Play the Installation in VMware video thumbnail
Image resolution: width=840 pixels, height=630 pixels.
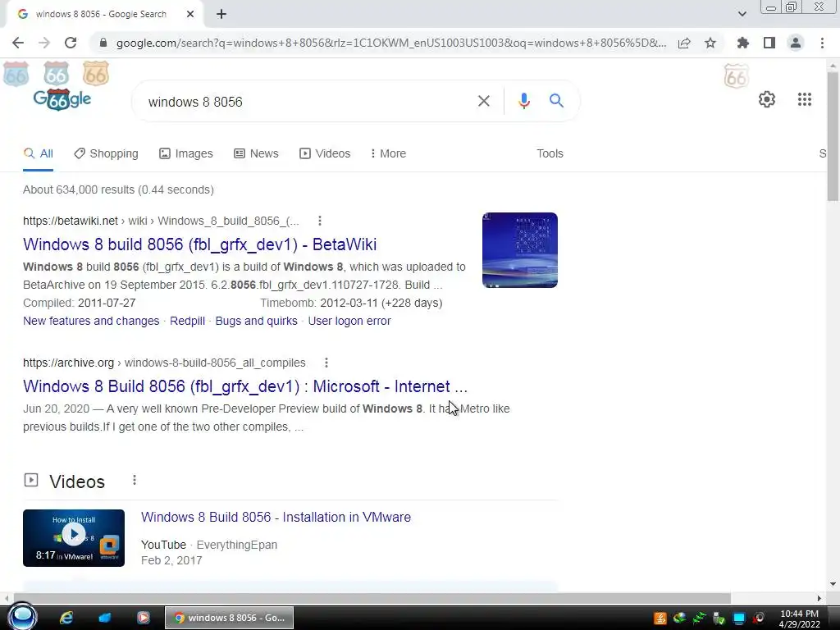tap(74, 538)
